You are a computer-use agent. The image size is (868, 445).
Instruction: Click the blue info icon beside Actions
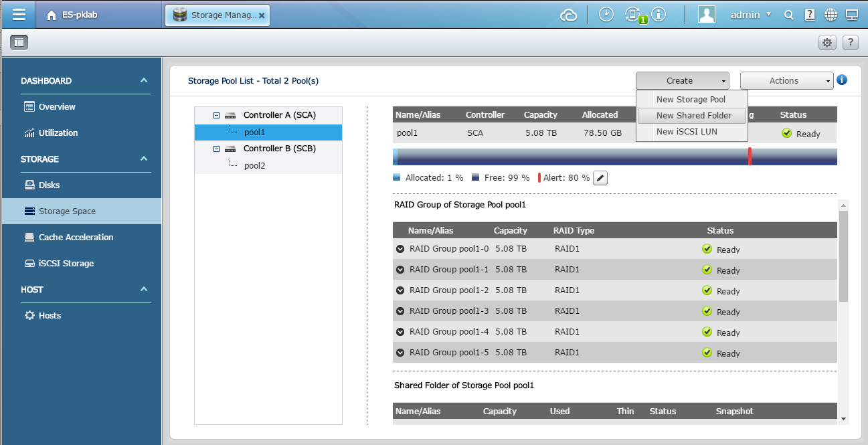coord(842,80)
